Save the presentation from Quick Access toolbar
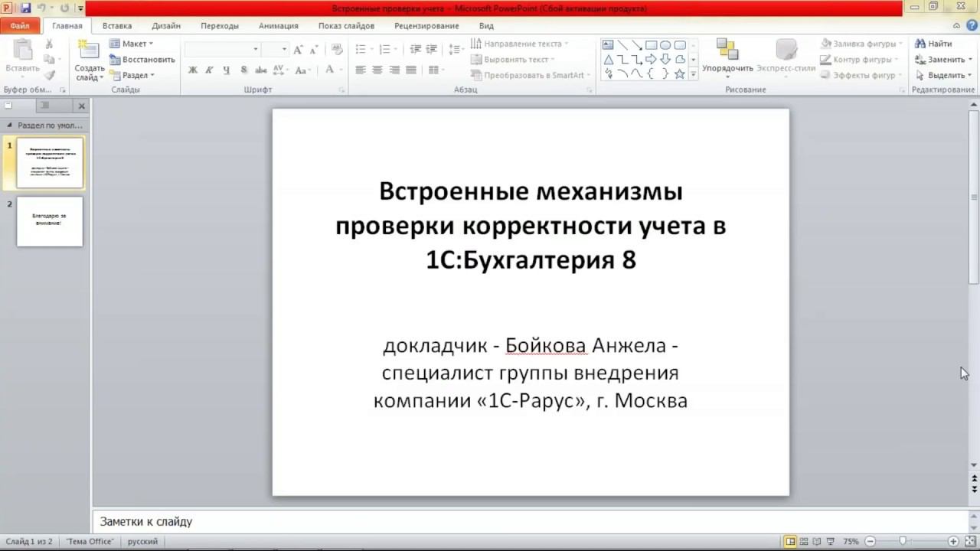The width and height of the screenshot is (980, 551). (x=25, y=8)
